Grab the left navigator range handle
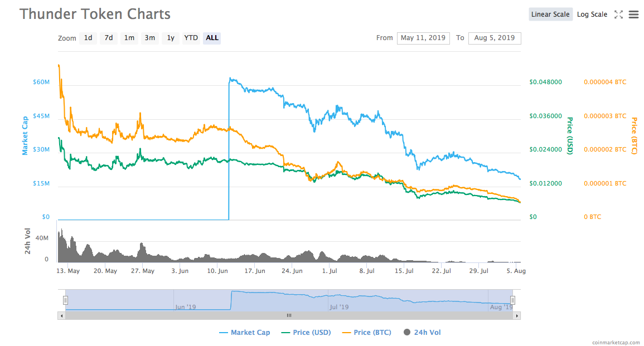 coord(65,300)
